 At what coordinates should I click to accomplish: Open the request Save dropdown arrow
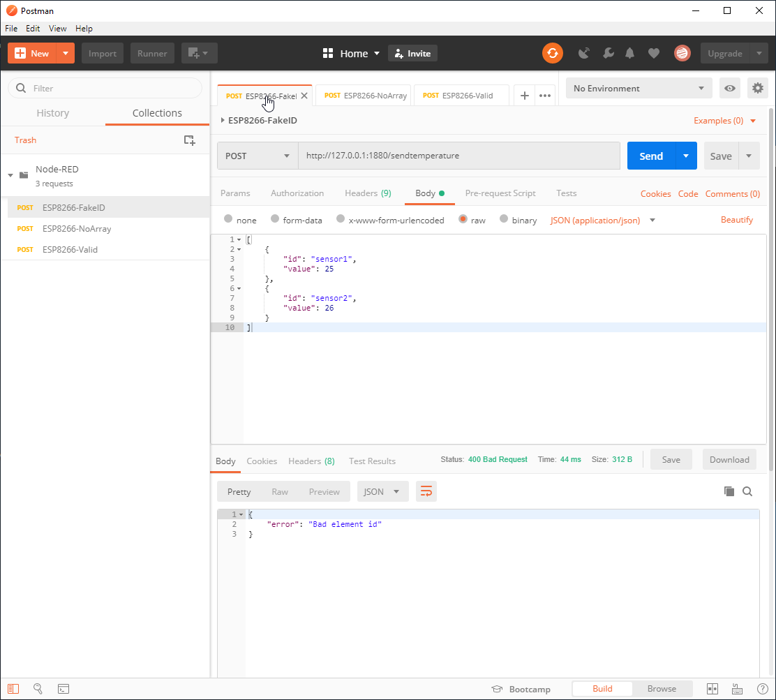(x=749, y=156)
